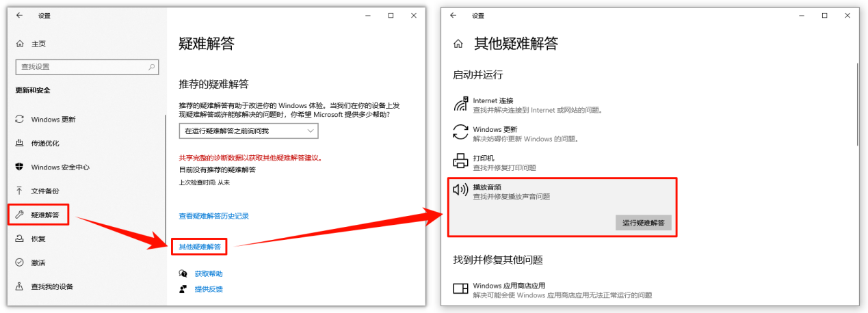Minimize the right Settings window

[x=802, y=15]
